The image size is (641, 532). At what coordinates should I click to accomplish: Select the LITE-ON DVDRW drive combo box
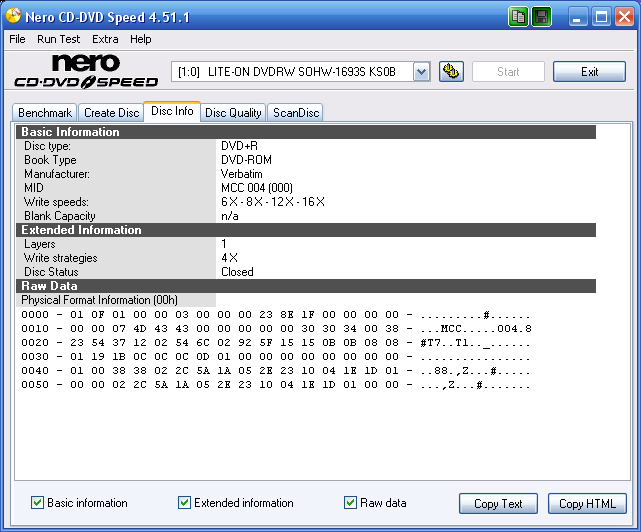300,72
